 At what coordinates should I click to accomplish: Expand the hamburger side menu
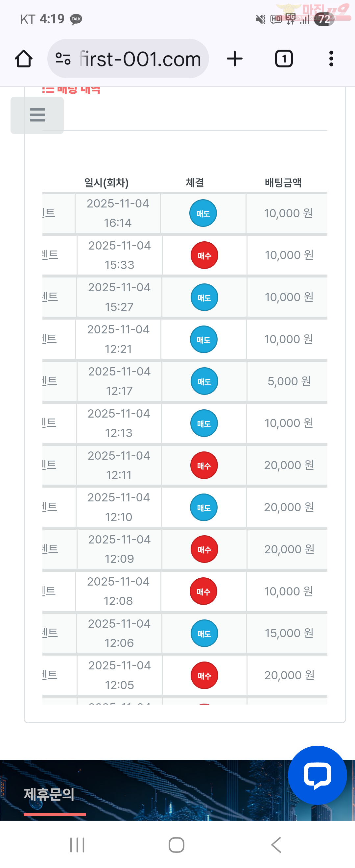tap(37, 115)
